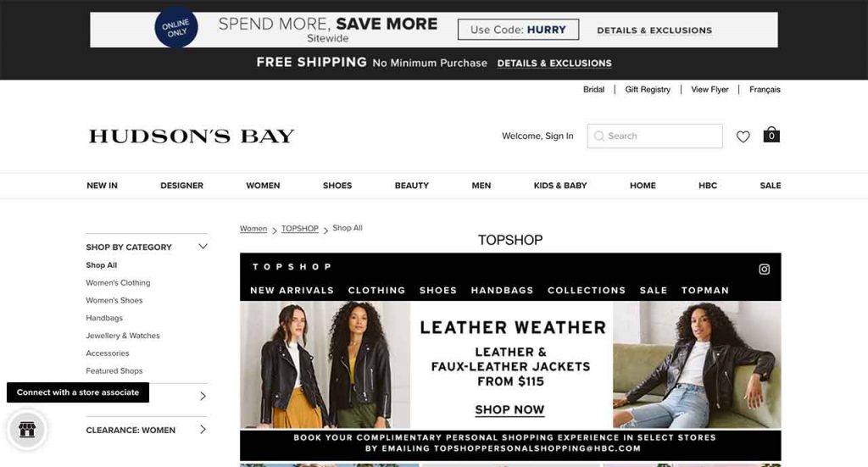The height and width of the screenshot is (467, 868).
Task: Open the Beauty navigation menu
Action: pyautogui.click(x=411, y=186)
